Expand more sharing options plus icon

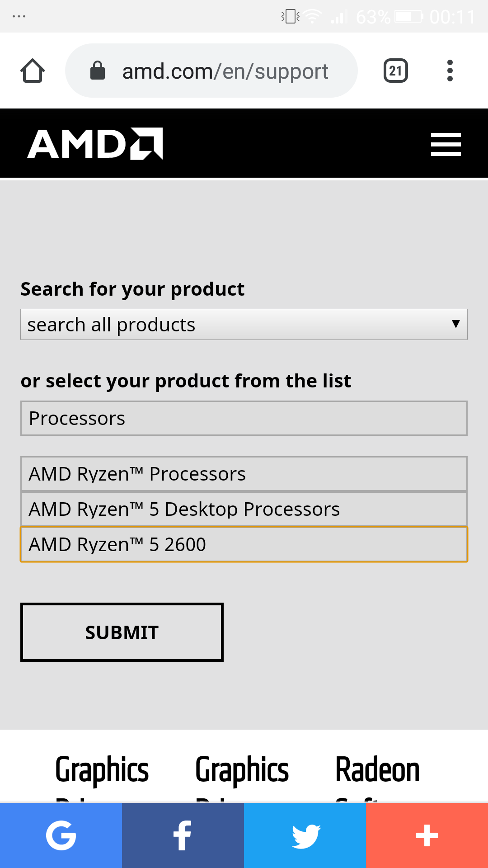pos(427,835)
